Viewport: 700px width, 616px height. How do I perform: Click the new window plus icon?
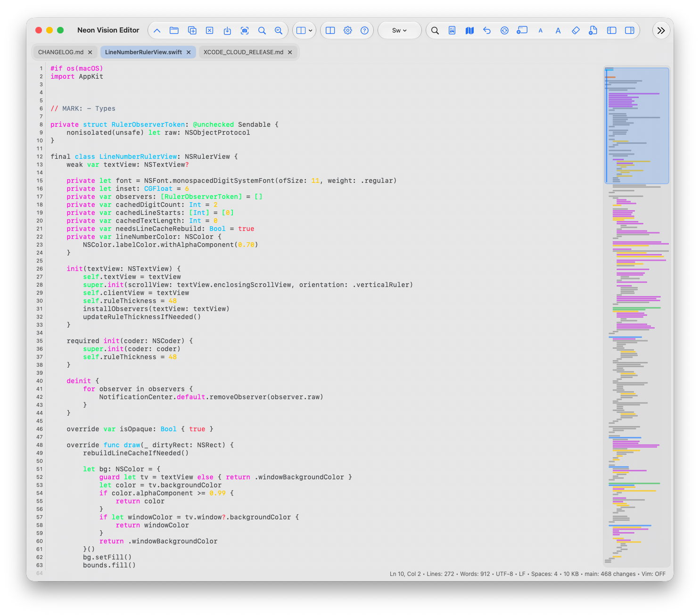[x=522, y=31]
